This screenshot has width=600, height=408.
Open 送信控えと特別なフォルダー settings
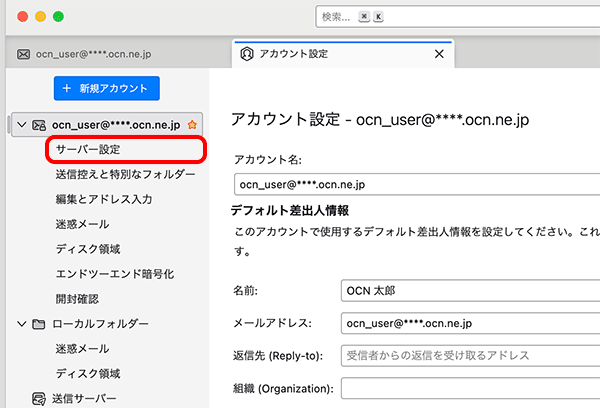[125, 175]
